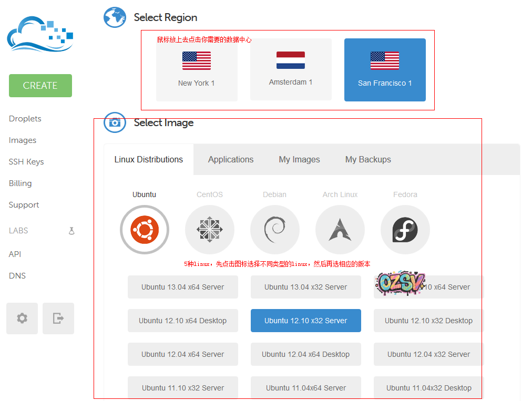
Task: Select the New York 1 datacenter
Action: pyautogui.click(x=197, y=69)
